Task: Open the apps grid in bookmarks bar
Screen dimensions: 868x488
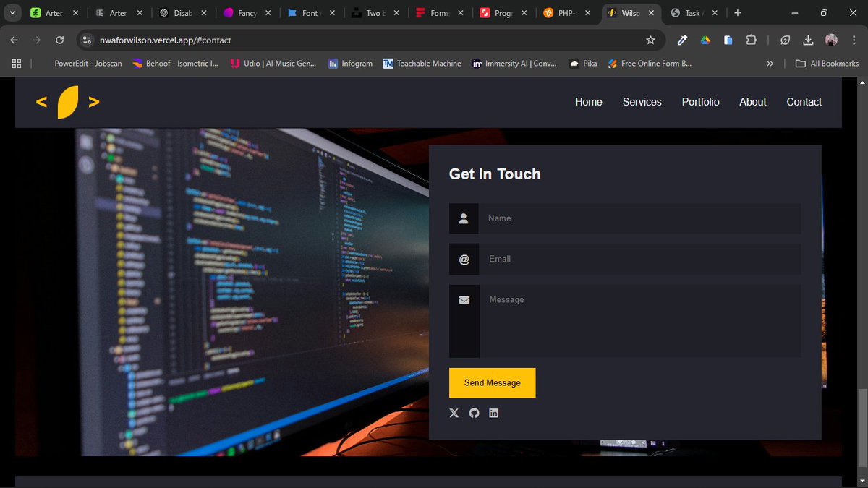Action: click(17, 64)
